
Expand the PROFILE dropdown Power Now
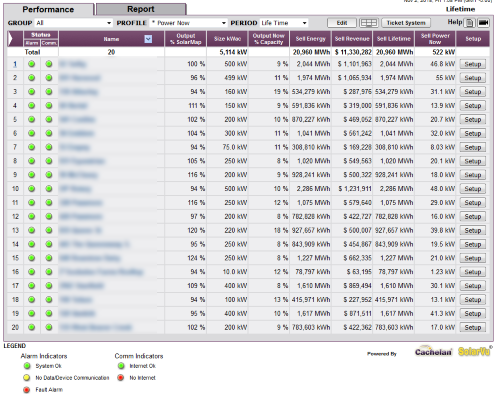click(189, 23)
